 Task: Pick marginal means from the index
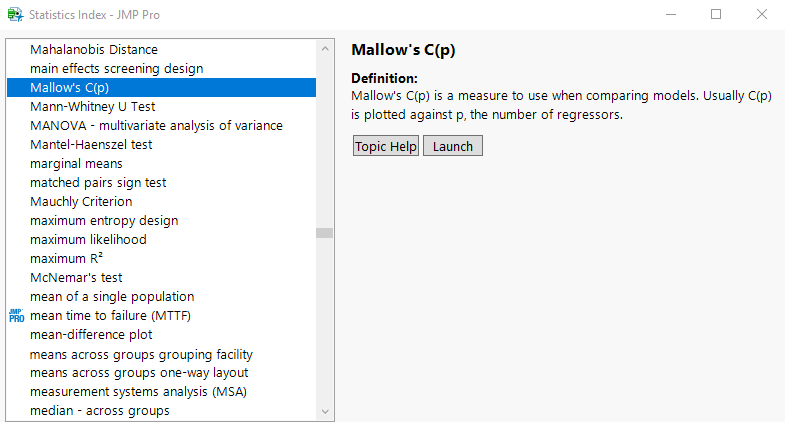[76, 163]
